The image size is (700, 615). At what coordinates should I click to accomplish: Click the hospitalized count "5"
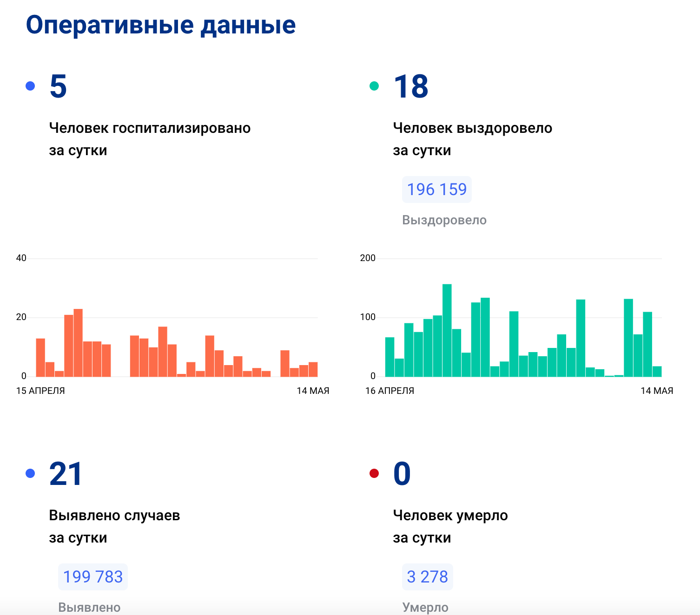click(58, 86)
